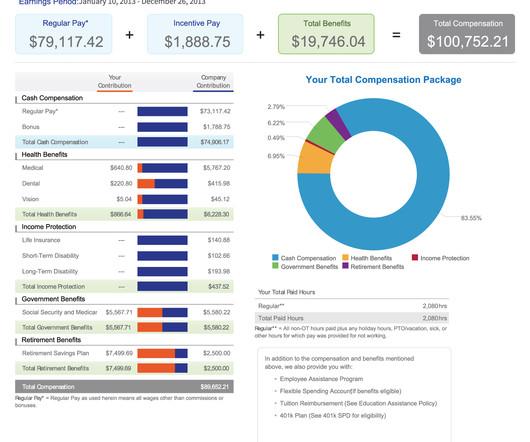The height and width of the screenshot is (442, 530).
Task: Click the Total Government Benefits row label
Action: click(57, 327)
